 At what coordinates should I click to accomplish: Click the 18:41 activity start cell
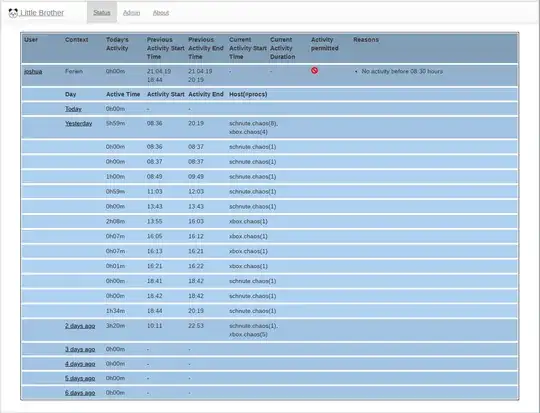click(x=155, y=281)
